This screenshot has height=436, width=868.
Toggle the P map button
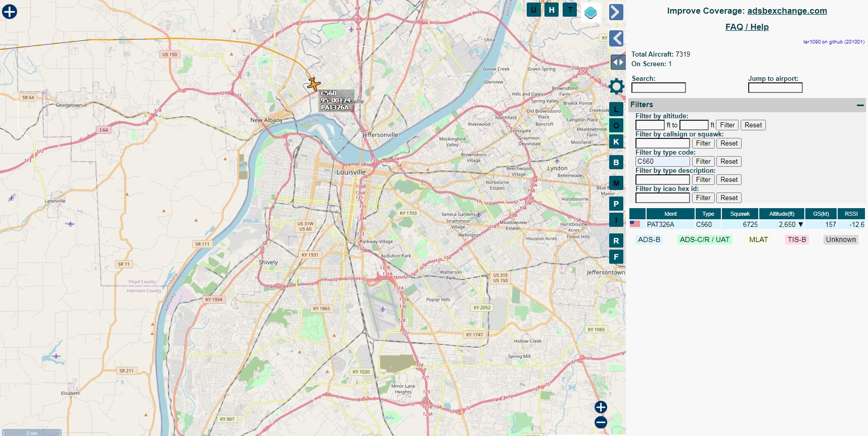(x=616, y=204)
